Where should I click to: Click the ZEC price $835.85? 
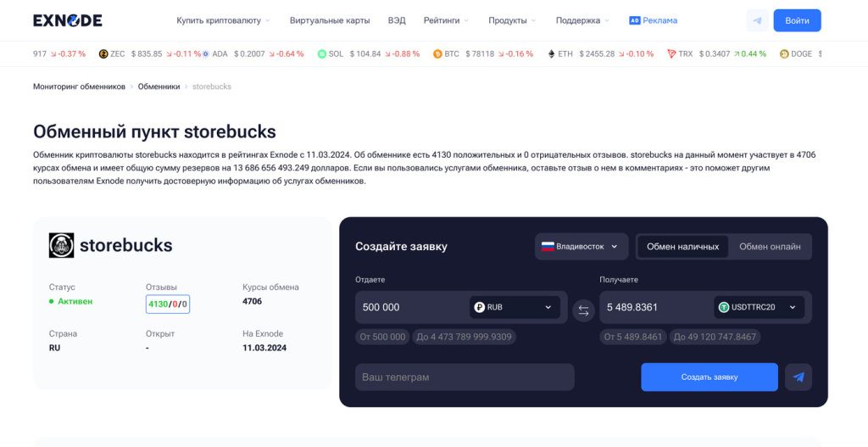pyautogui.click(x=147, y=53)
